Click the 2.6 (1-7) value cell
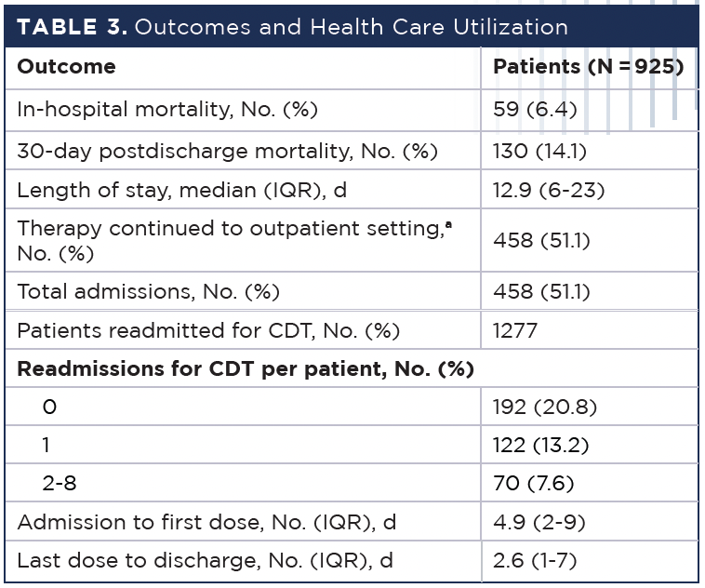Image resolution: width=705 pixels, height=588 pixels. (535, 561)
